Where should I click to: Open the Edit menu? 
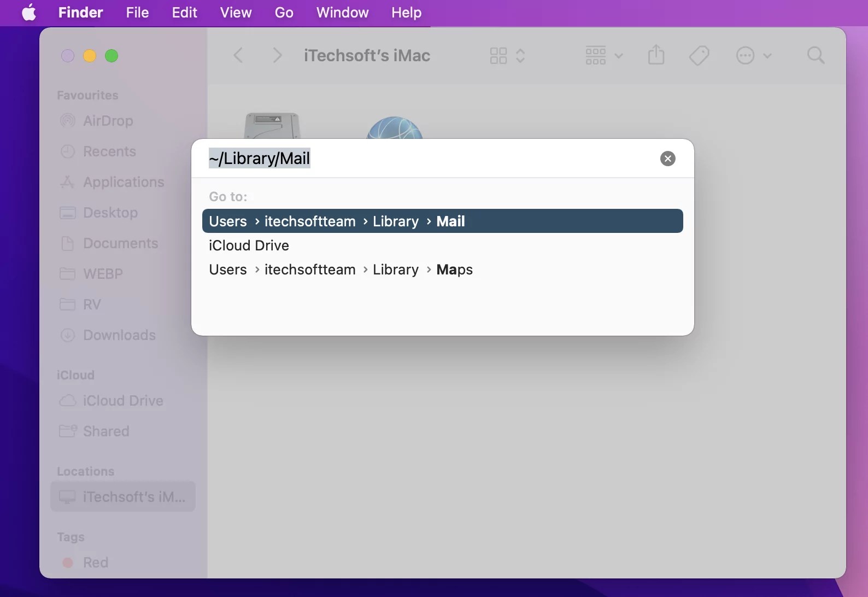click(x=184, y=12)
